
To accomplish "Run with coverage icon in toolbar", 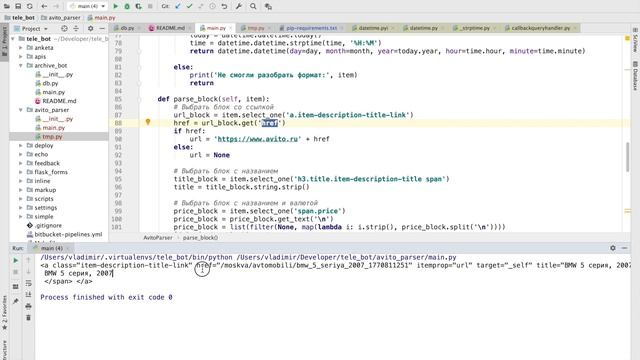I will click(x=138, y=7).
